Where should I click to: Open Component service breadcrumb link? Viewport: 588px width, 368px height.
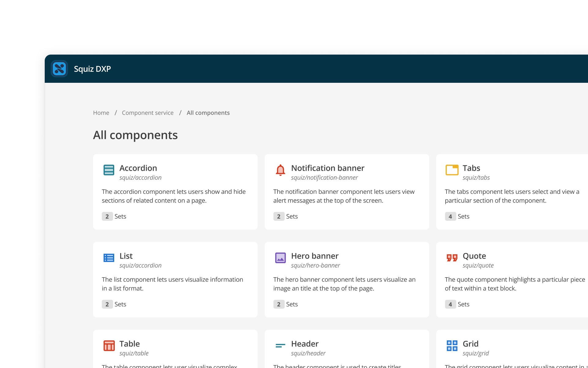tap(148, 113)
